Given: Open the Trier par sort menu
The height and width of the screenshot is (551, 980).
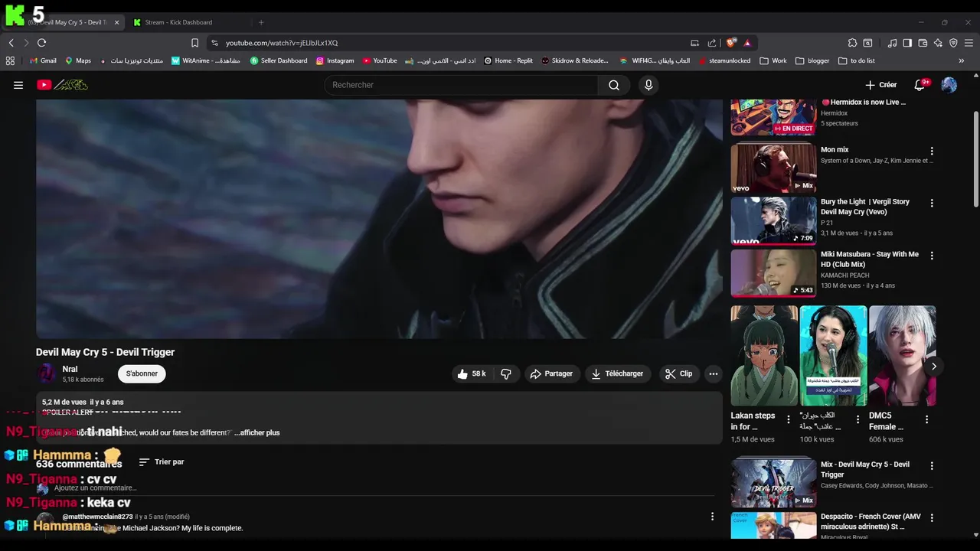Looking at the screenshot, I should pos(162,462).
